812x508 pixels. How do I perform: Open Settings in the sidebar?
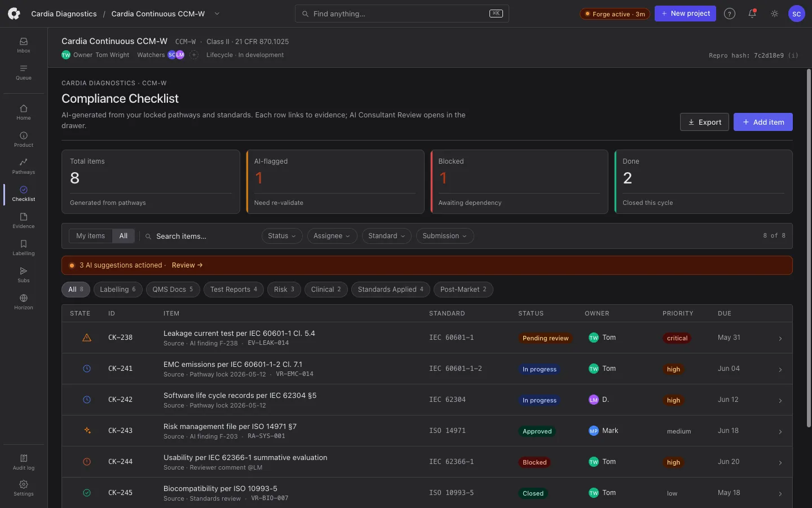tap(24, 488)
